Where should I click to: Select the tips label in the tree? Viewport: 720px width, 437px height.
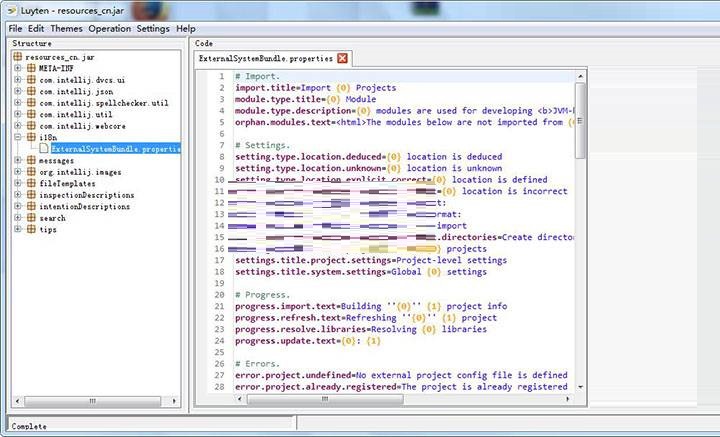pos(48,230)
